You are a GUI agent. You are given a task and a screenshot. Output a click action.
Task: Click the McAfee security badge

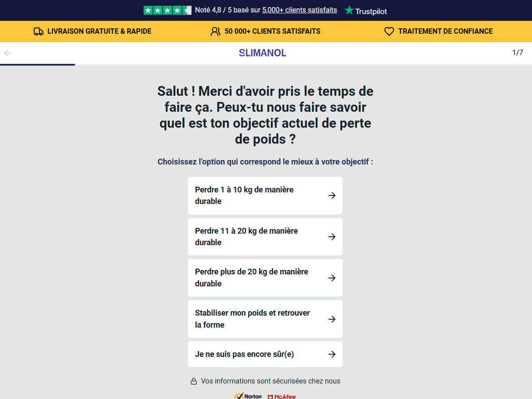click(x=282, y=396)
